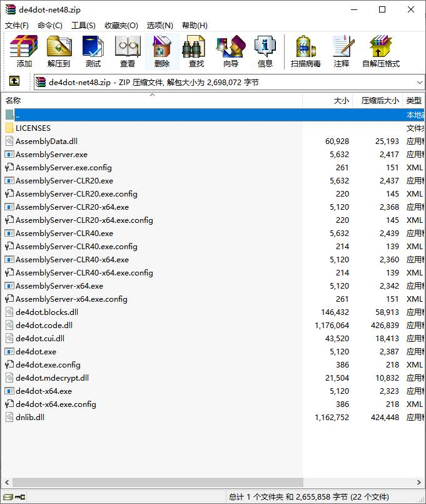Expand the archive path dropdown arrow

[419, 83]
